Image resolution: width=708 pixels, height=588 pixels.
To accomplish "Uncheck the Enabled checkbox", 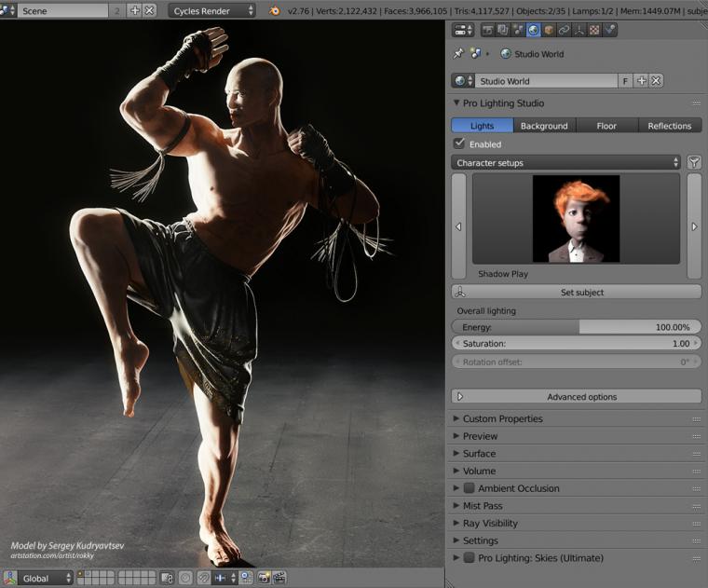I will (459, 144).
